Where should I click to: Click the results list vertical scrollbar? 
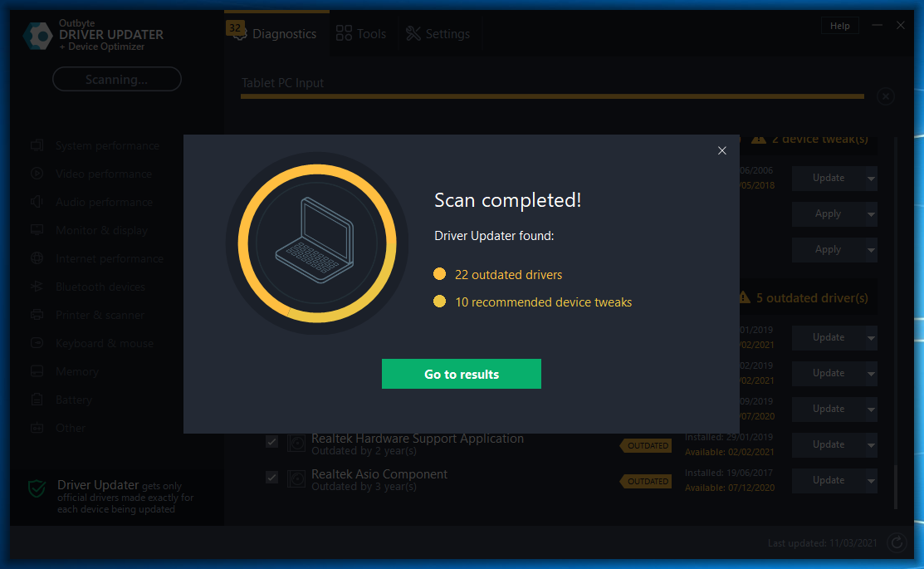[896, 488]
